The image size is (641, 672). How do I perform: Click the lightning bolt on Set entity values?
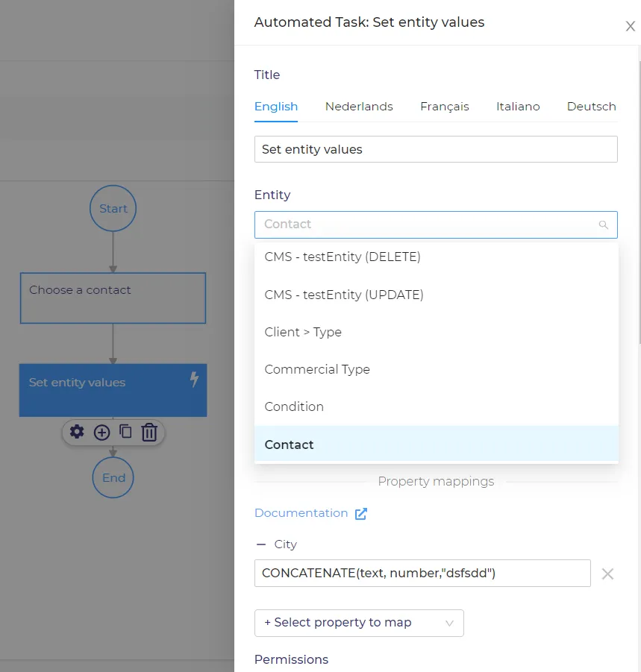[194, 379]
